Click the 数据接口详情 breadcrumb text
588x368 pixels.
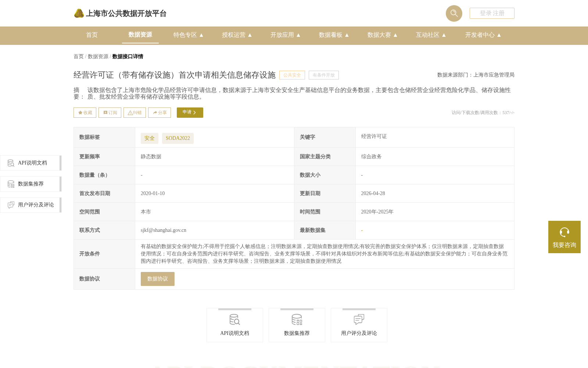pos(128,56)
